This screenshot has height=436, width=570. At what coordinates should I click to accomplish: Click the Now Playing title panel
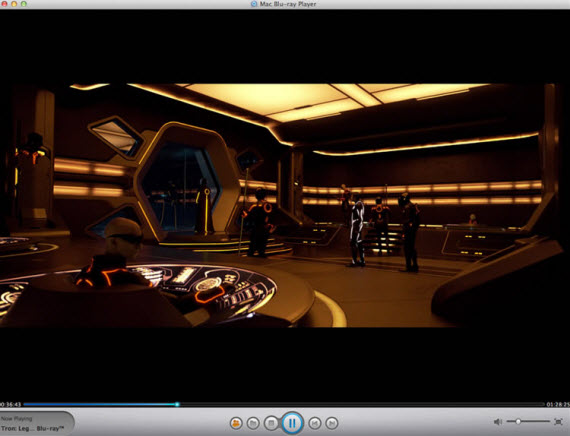tap(36, 424)
